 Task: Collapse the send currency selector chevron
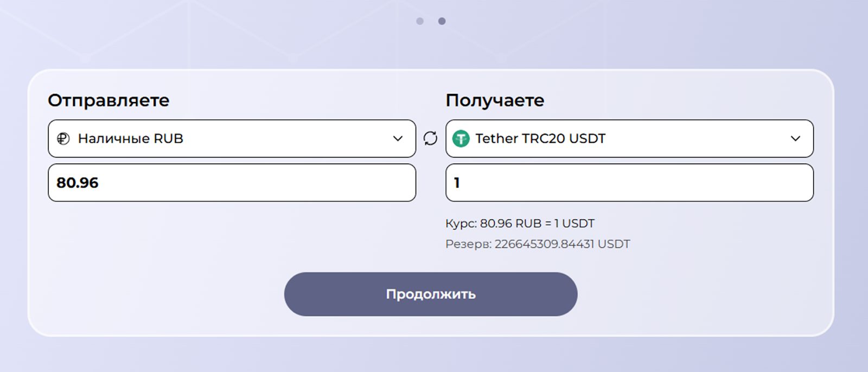point(398,138)
